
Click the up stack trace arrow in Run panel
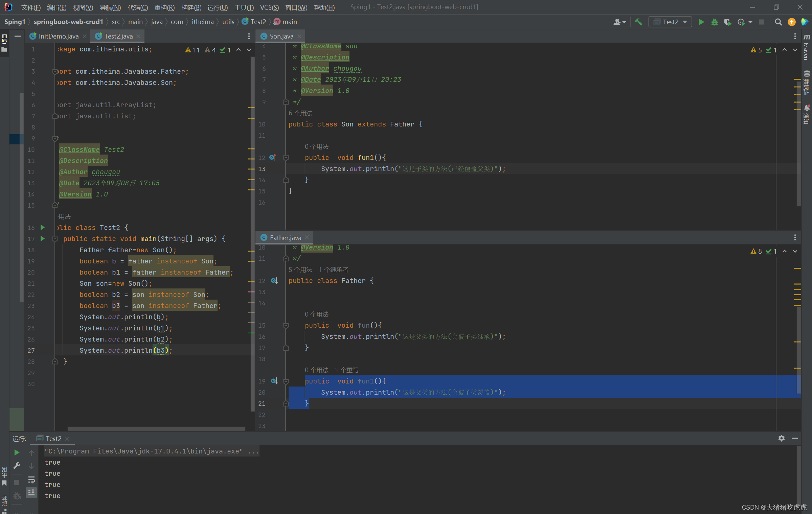(x=31, y=453)
